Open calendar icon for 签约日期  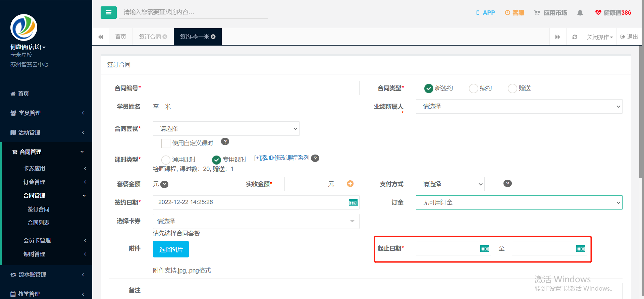(x=353, y=202)
